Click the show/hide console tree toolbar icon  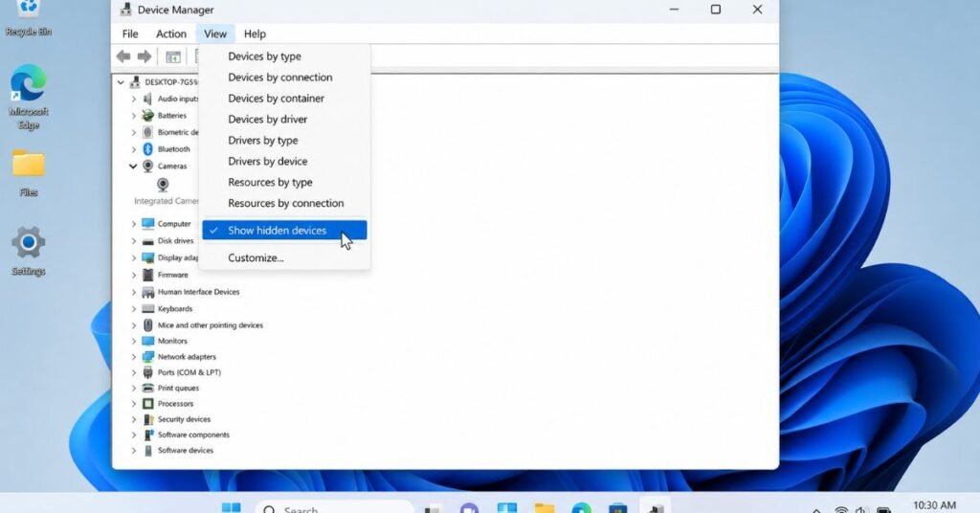click(x=173, y=56)
